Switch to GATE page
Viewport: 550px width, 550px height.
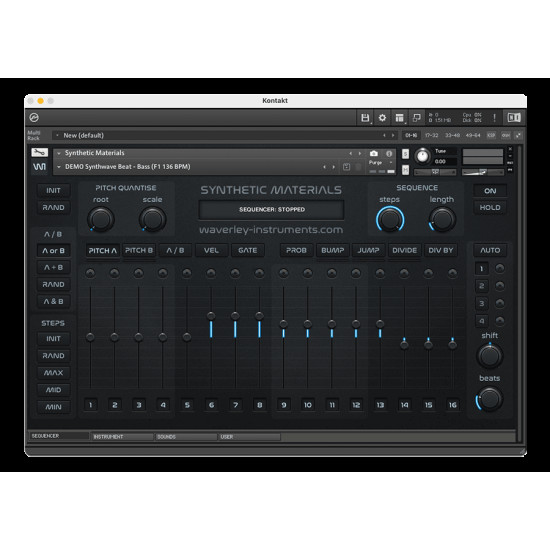coord(248,250)
